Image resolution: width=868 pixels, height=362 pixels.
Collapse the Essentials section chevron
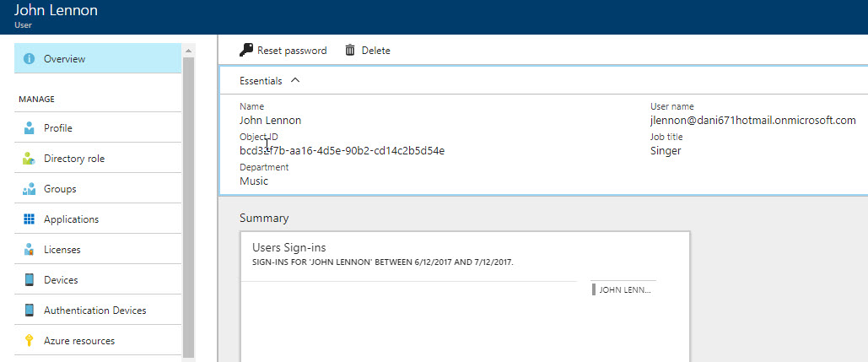pyautogui.click(x=294, y=81)
